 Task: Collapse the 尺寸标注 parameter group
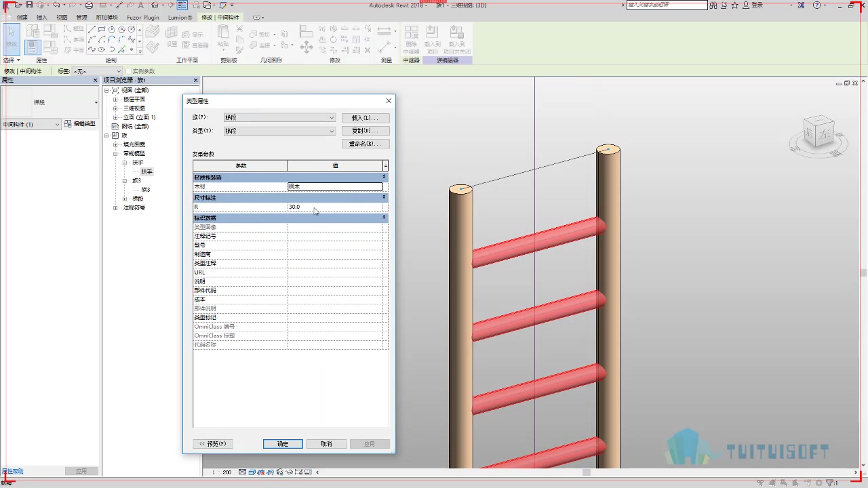[x=384, y=197]
